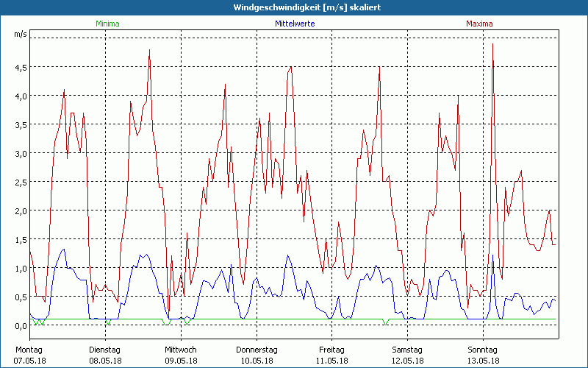Select the Montag day label
588x368 pixels.
point(29,350)
